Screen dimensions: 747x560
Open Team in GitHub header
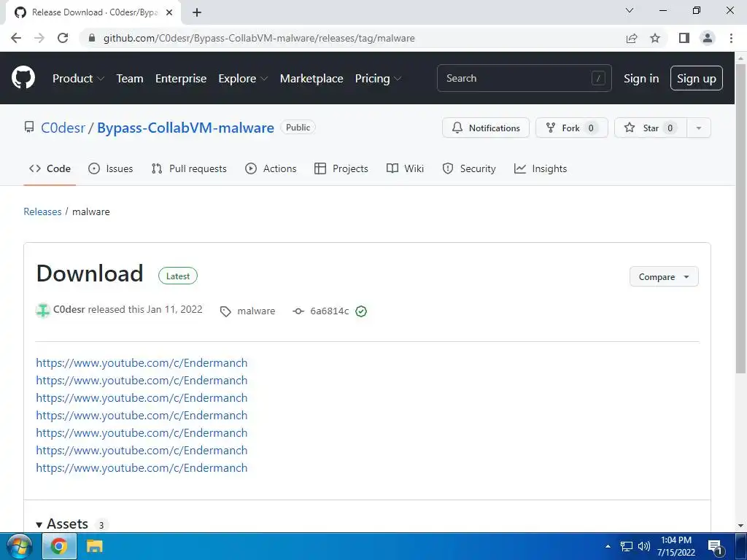pyautogui.click(x=130, y=79)
